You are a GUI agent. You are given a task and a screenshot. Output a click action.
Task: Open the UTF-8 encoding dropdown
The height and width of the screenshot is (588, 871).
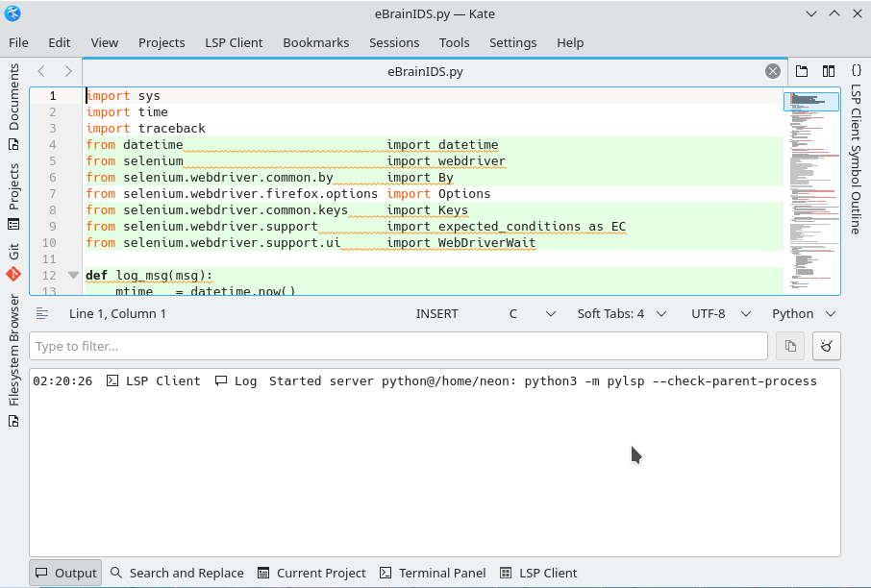[721, 314]
